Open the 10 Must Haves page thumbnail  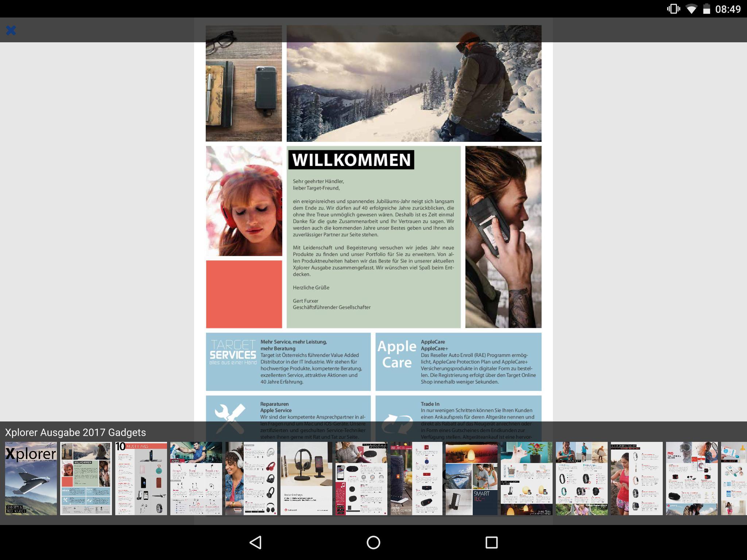141,478
